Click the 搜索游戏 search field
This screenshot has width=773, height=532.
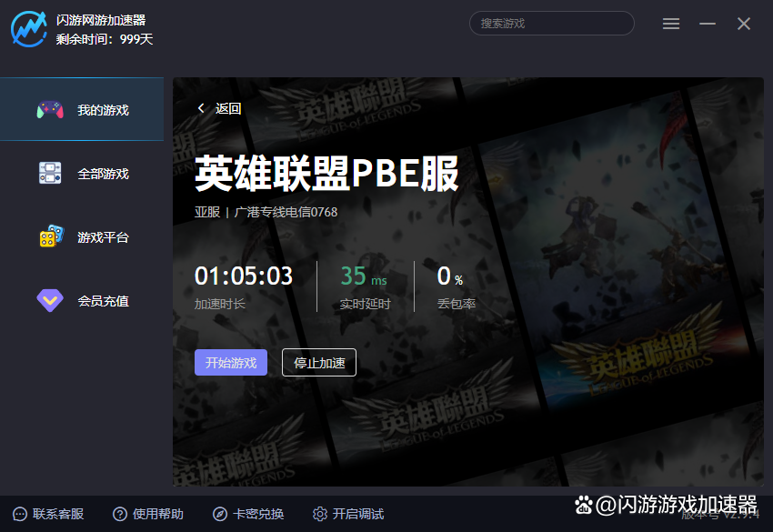(x=551, y=24)
